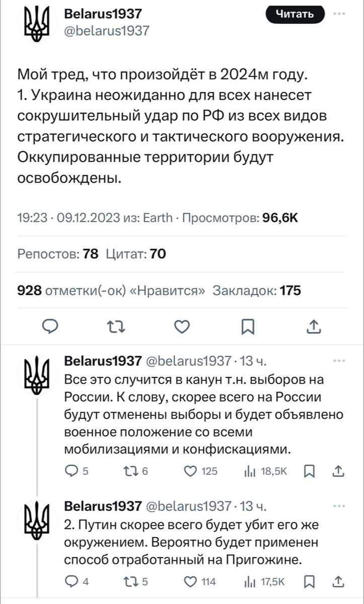Repost the first reply showing 6 reposts
The width and height of the screenshot is (364, 604).
point(129,471)
